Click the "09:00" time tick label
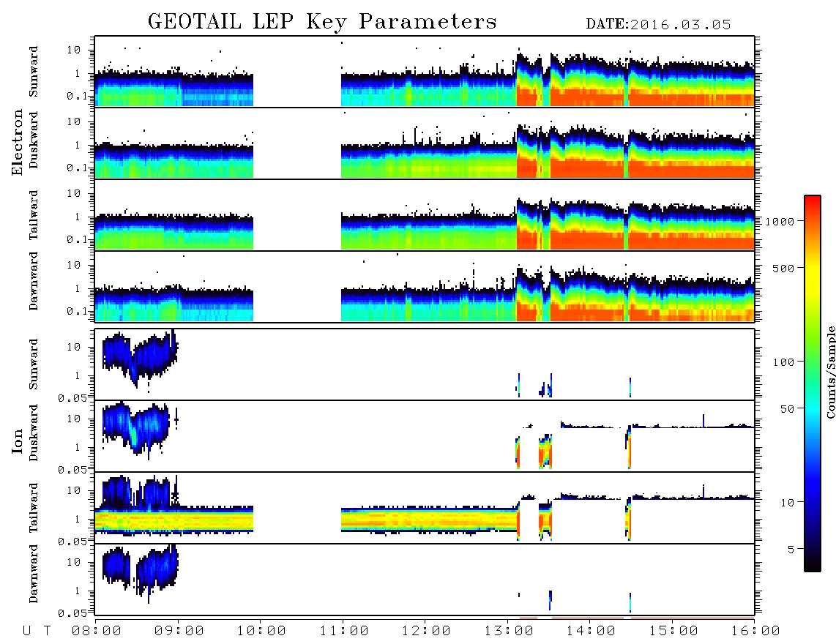The height and width of the screenshot is (644, 836). pyautogui.click(x=179, y=632)
